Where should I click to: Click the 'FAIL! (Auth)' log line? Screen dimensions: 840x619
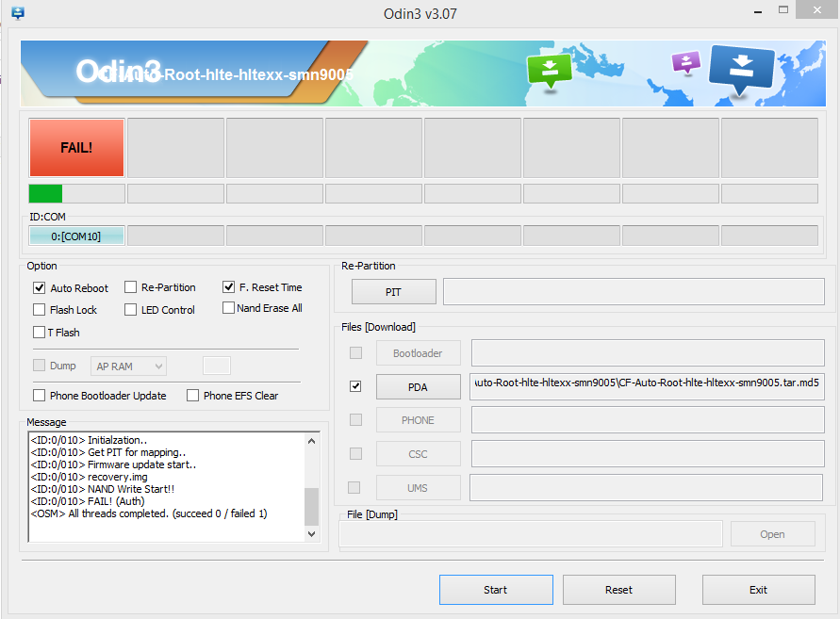point(88,501)
